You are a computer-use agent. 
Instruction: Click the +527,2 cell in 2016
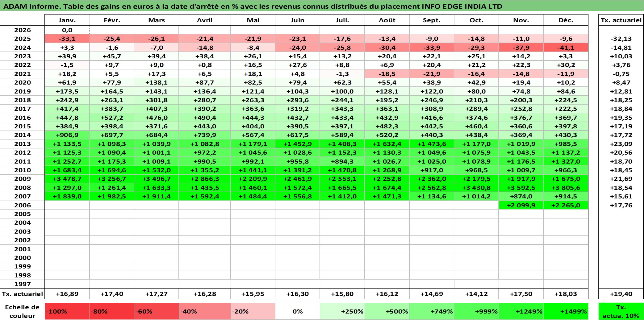point(112,118)
